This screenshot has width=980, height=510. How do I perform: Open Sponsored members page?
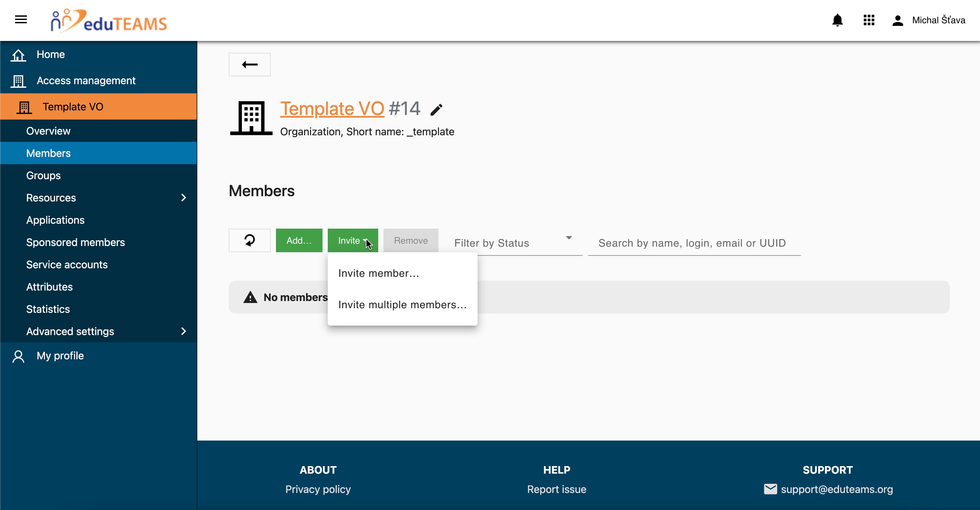(99, 242)
